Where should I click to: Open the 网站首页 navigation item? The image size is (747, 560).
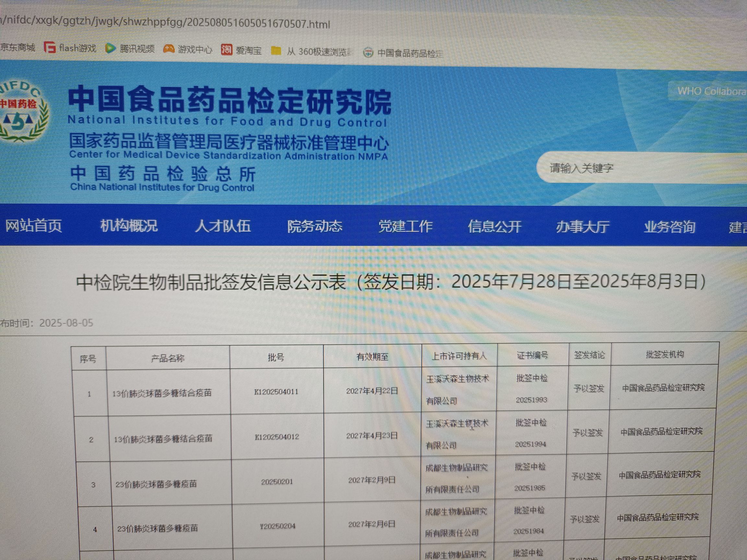pyautogui.click(x=34, y=226)
